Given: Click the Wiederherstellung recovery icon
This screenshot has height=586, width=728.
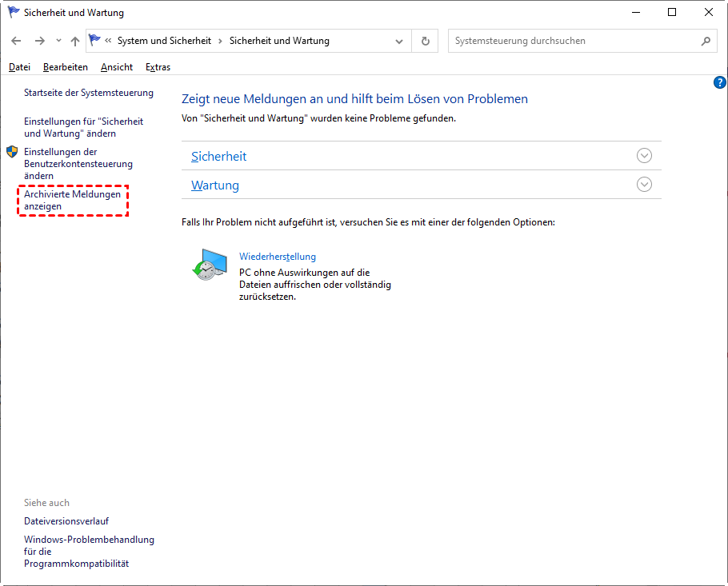Looking at the screenshot, I should pyautogui.click(x=210, y=264).
